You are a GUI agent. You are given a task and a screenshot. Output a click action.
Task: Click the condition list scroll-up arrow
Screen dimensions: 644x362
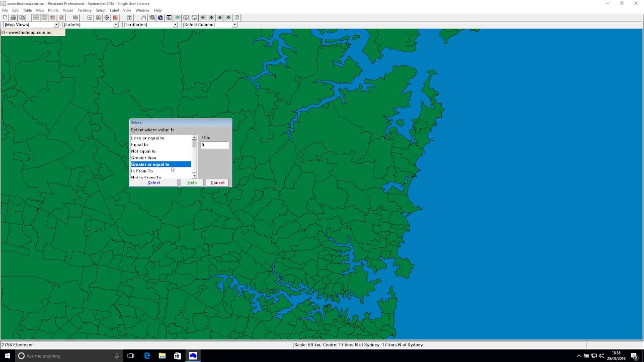pyautogui.click(x=194, y=137)
